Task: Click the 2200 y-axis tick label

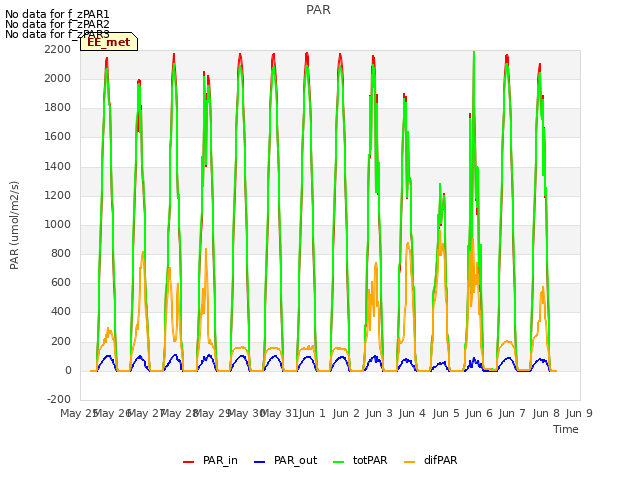Action: 58,49
